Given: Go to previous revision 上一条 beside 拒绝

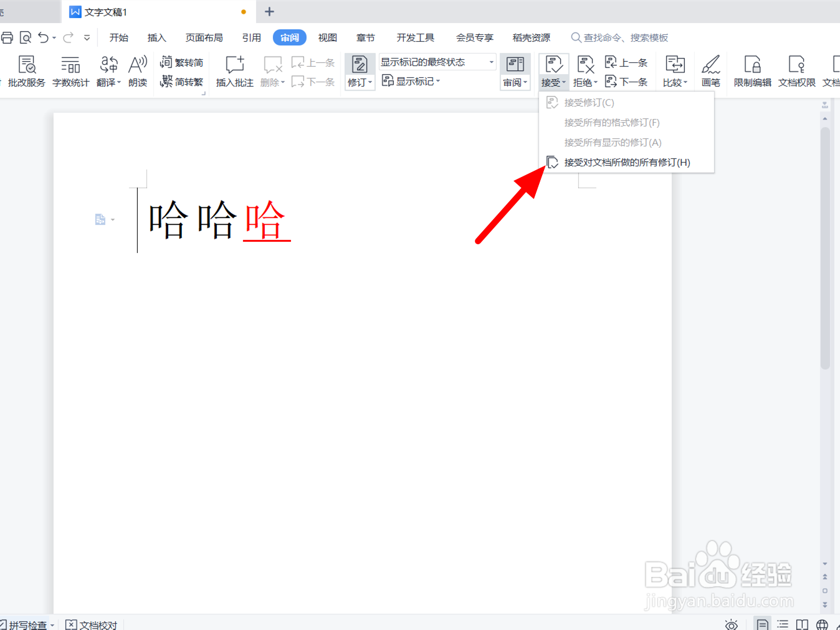Looking at the screenshot, I should point(626,62).
